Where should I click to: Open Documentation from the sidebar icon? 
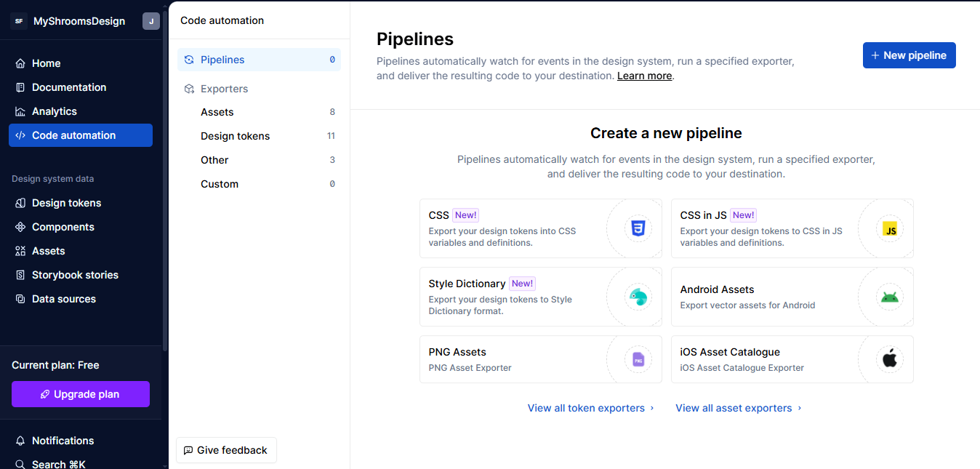tap(20, 87)
